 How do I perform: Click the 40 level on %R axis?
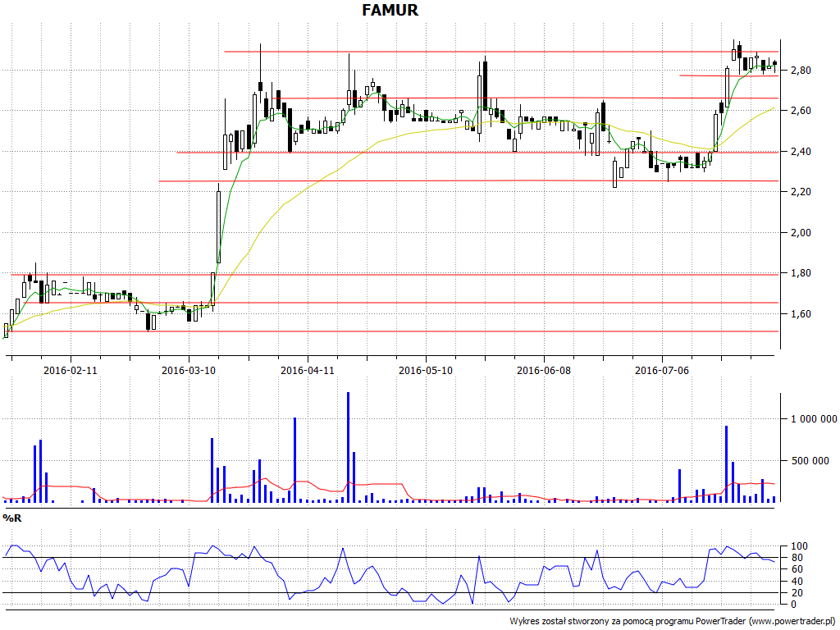tap(797, 582)
